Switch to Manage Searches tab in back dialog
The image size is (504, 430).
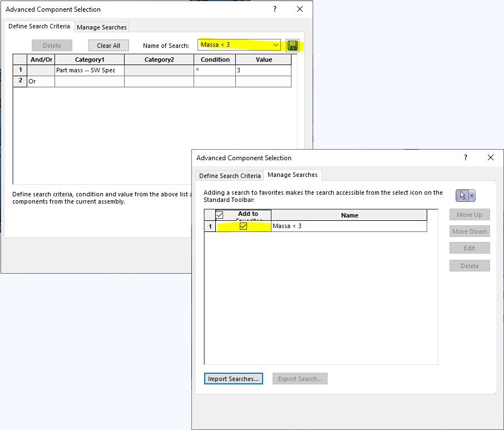[x=102, y=27]
